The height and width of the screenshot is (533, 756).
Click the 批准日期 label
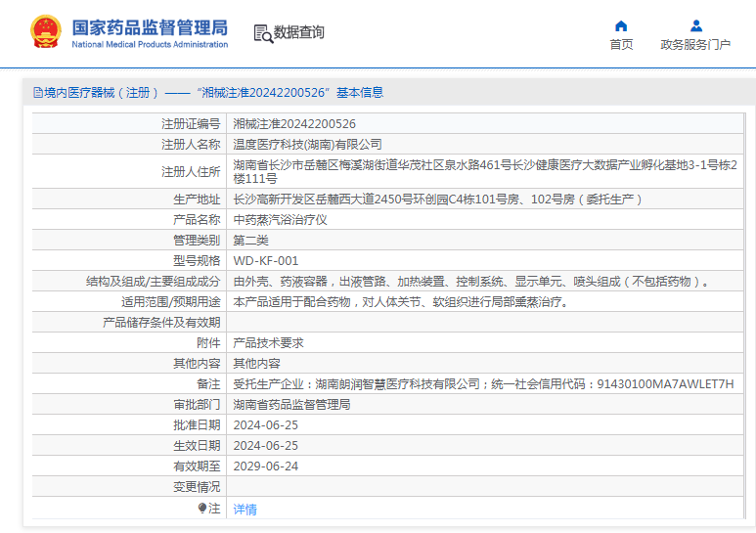point(197,425)
